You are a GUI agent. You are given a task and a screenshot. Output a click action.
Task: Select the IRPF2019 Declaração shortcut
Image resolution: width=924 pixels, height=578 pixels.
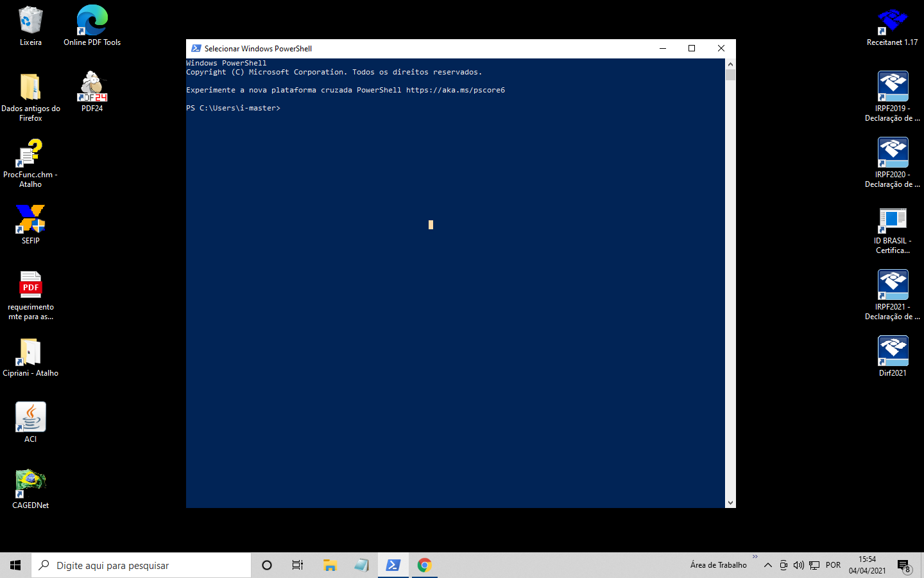click(x=893, y=96)
